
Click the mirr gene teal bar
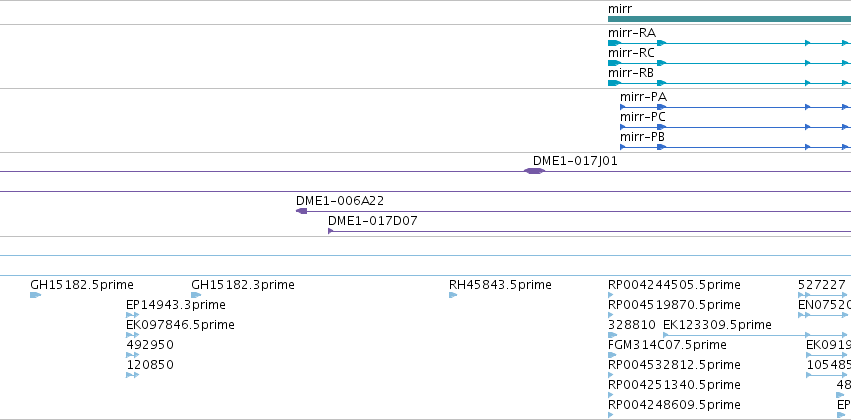pyautogui.click(x=729, y=19)
